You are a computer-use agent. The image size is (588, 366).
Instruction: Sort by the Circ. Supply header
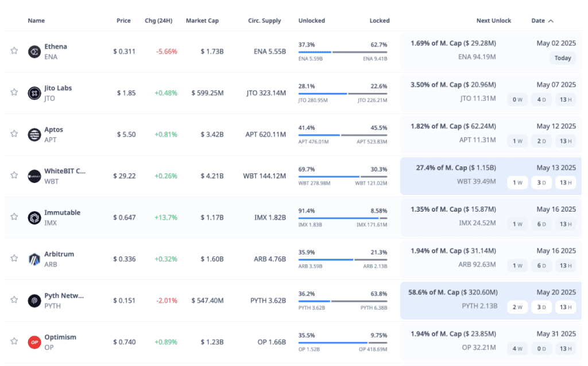point(264,21)
